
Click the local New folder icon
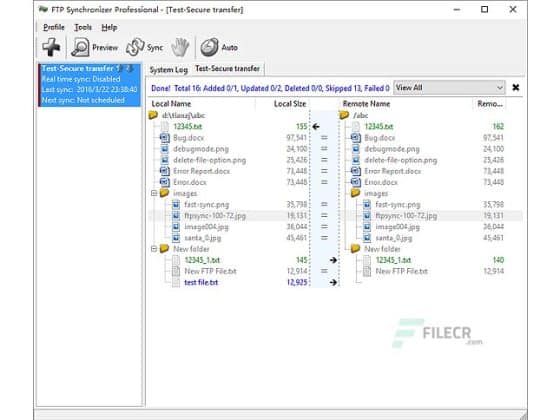pos(164,249)
